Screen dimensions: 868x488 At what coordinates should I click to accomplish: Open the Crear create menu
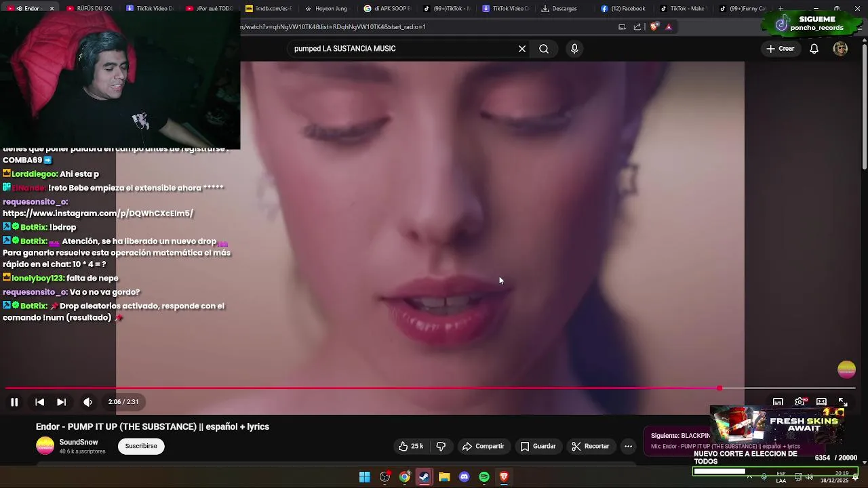[780, 49]
